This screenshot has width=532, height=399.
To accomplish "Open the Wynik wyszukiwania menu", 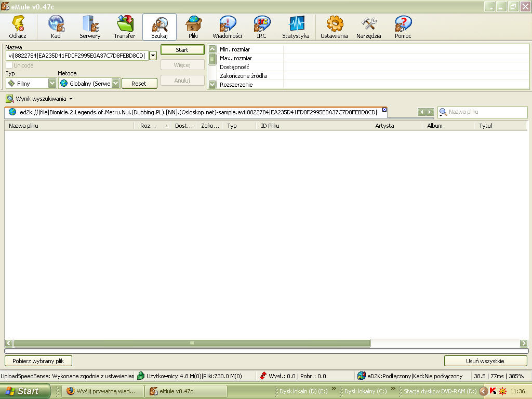I will click(39, 99).
